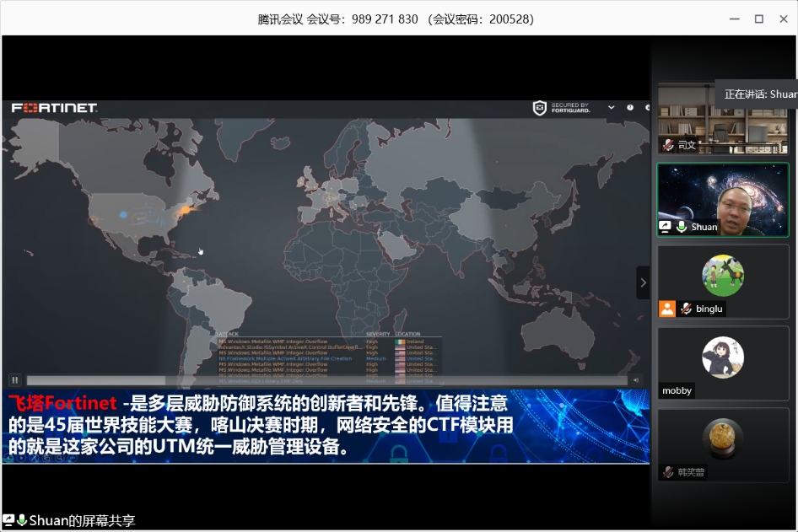Click Shuan's screen sharing icon
The width and height of the screenshot is (798, 532).
pos(666,227)
